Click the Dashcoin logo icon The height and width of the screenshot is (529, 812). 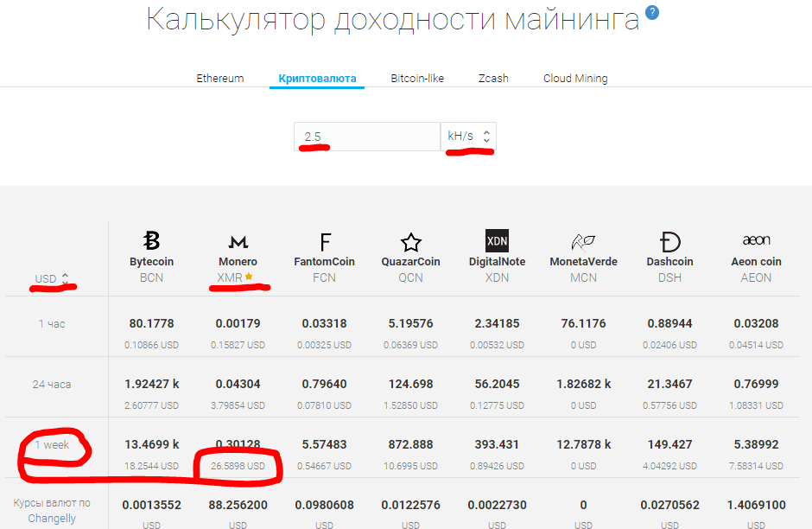point(669,241)
